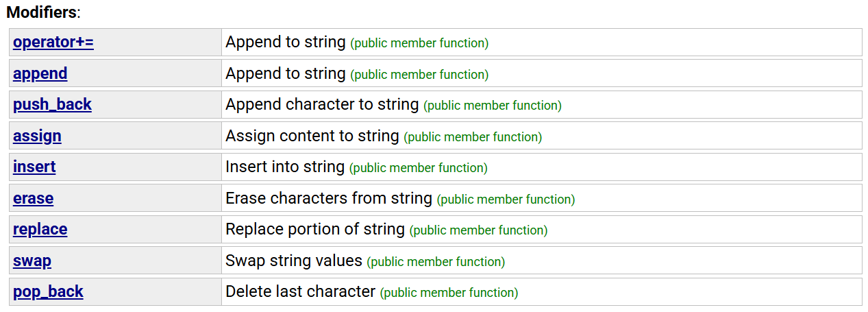The height and width of the screenshot is (312, 868).
Task: Click green 'public member function' label beside pop_back
Action: click(x=449, y=293)
